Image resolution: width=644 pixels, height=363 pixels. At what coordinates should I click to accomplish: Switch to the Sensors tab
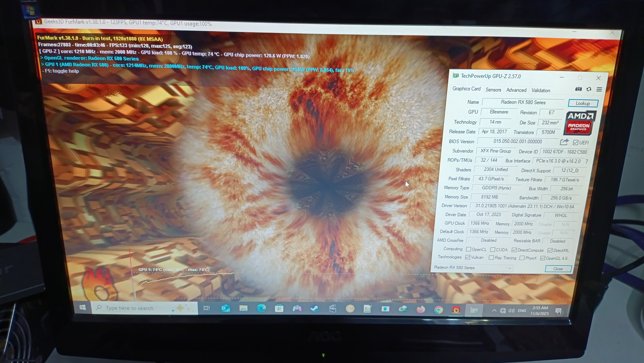(x=493, y=90)
